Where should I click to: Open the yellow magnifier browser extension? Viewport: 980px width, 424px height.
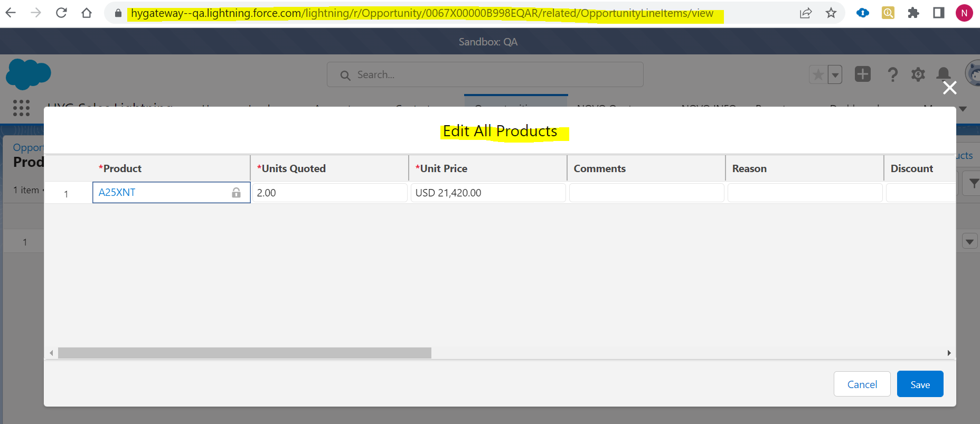(888, 13)
